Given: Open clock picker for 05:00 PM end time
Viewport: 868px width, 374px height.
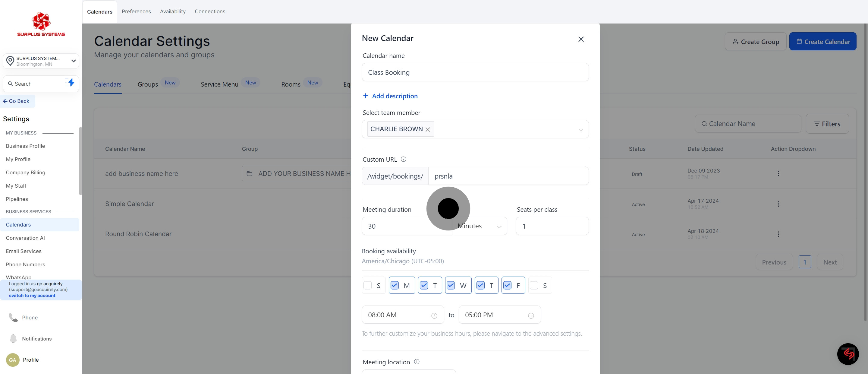Looking at the screenshot, I should 531,316.
